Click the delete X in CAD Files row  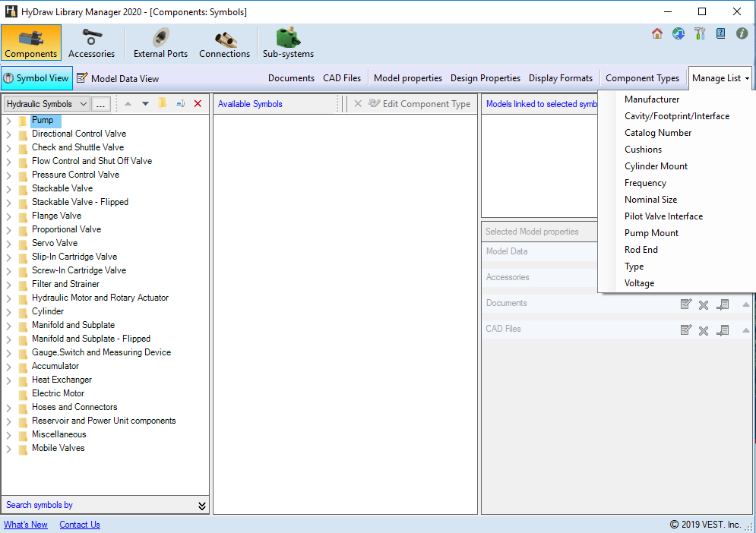704,330
